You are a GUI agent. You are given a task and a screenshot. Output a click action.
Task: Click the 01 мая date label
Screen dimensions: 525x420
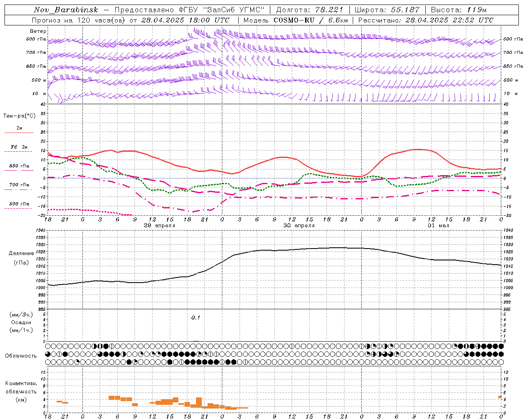[438, 226]
